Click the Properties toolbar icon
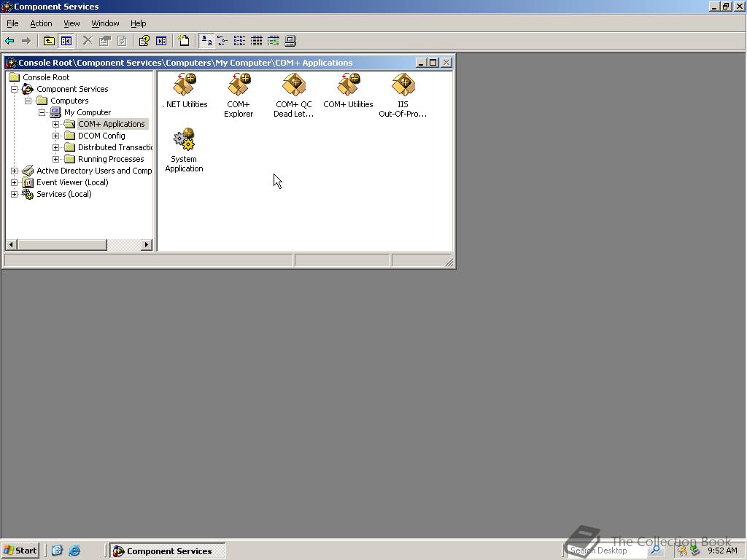747x560 pixels. [105, 41]
